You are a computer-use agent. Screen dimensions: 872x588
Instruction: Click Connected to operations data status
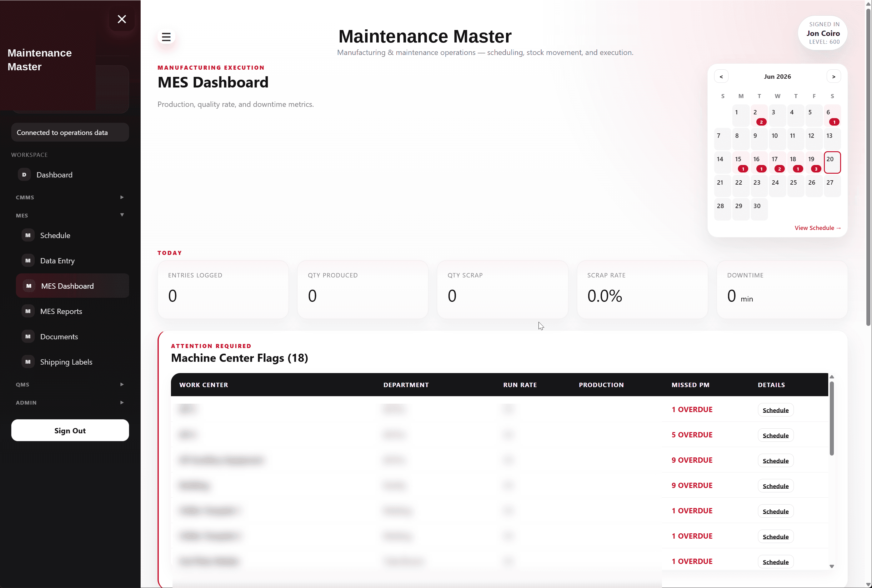click(x=70, y=132)
